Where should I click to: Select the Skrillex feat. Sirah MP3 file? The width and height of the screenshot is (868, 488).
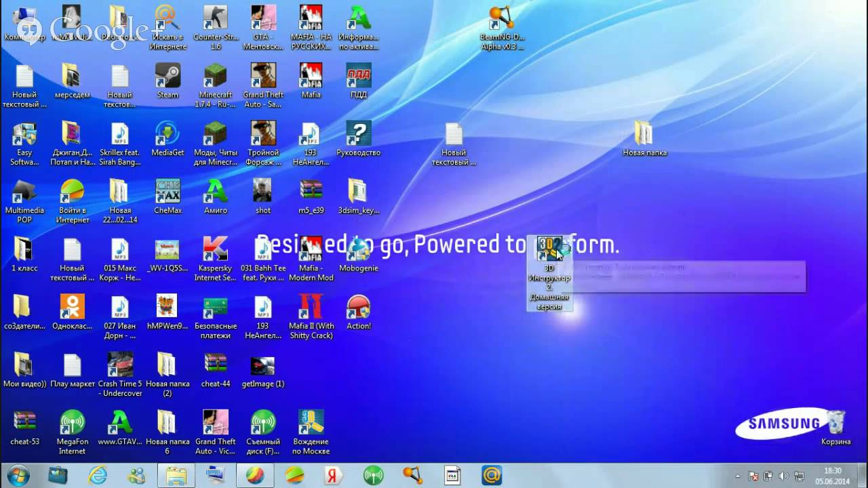[x=120, y=143]
